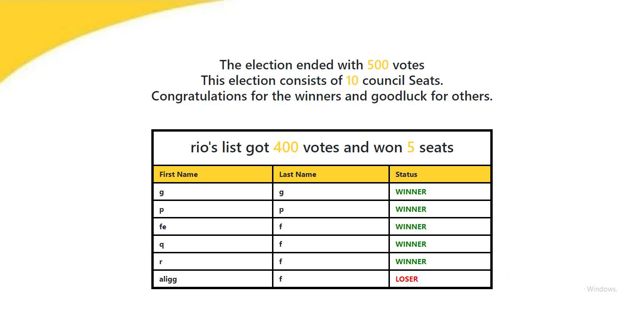Select the first name 'r' cell

pos(161,261)
